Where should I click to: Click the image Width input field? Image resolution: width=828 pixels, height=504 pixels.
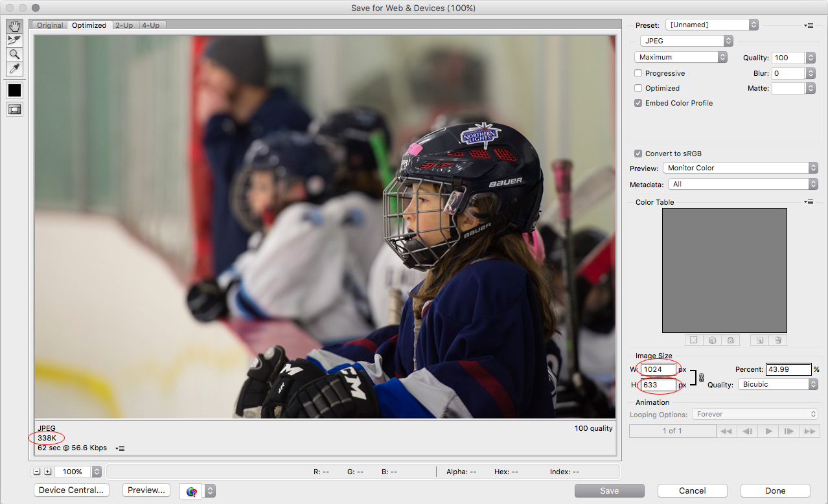point(658,369)
